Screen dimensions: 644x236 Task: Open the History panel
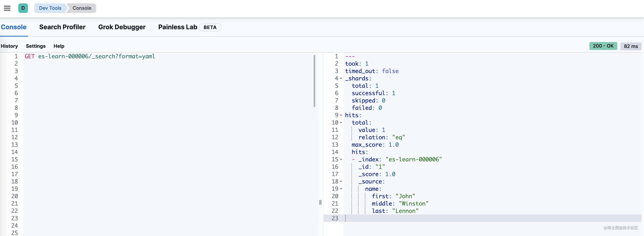[x=9, y=46]
